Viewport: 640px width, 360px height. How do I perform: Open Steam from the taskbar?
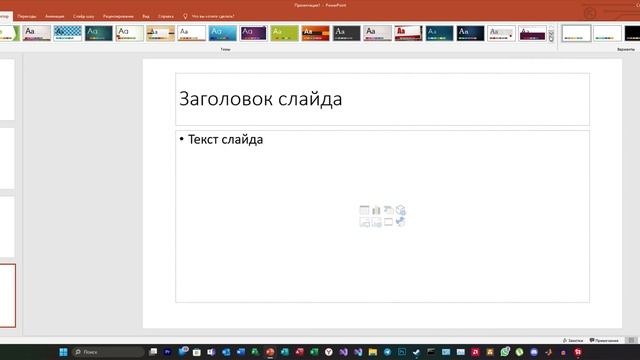pyautogui.click(x=416, y=352)
